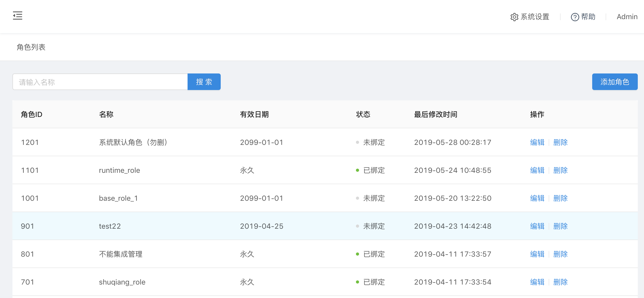Delete the test22 role
The height and width of the screenshot is (298, 644).
[x=560, y=226]
